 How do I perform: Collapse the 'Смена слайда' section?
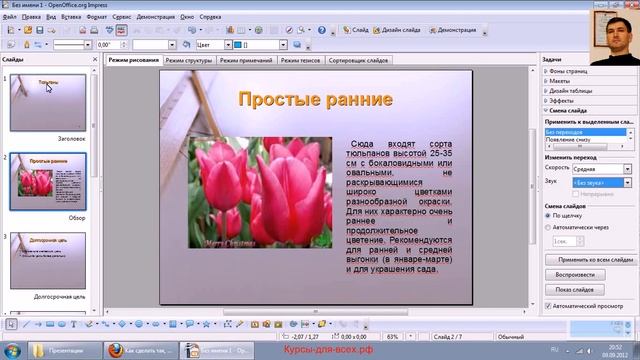click(568, 111)
